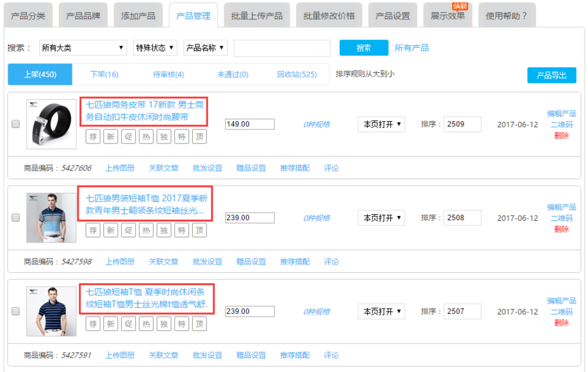The width and height of the screenshot is (588, 372).
Task: Tick the checkbox for product 5427591
Action: [x=16, y=311]
